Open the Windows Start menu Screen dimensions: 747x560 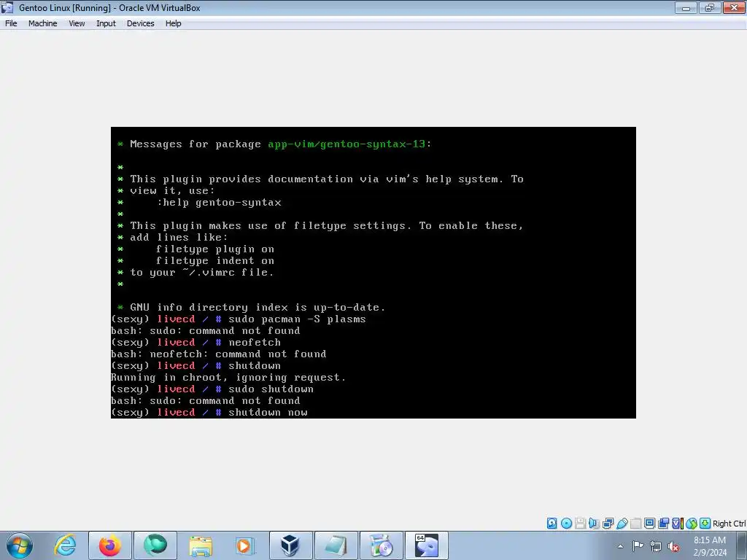(20, 545)
